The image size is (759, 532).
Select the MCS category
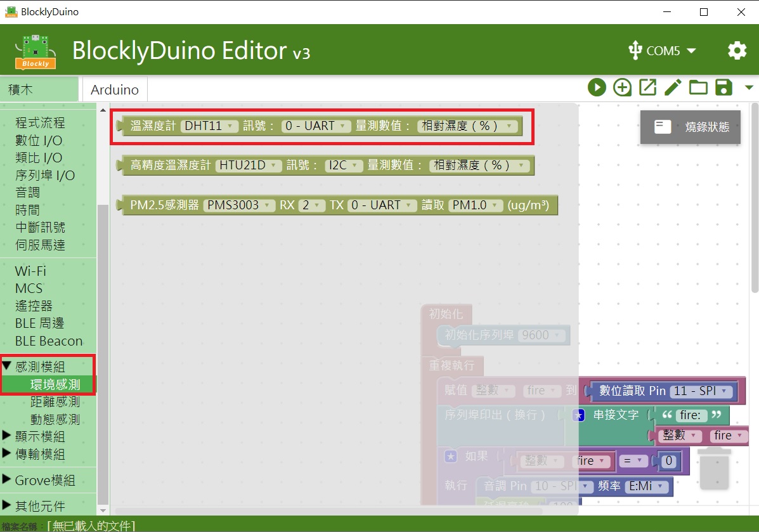point(29,289)
